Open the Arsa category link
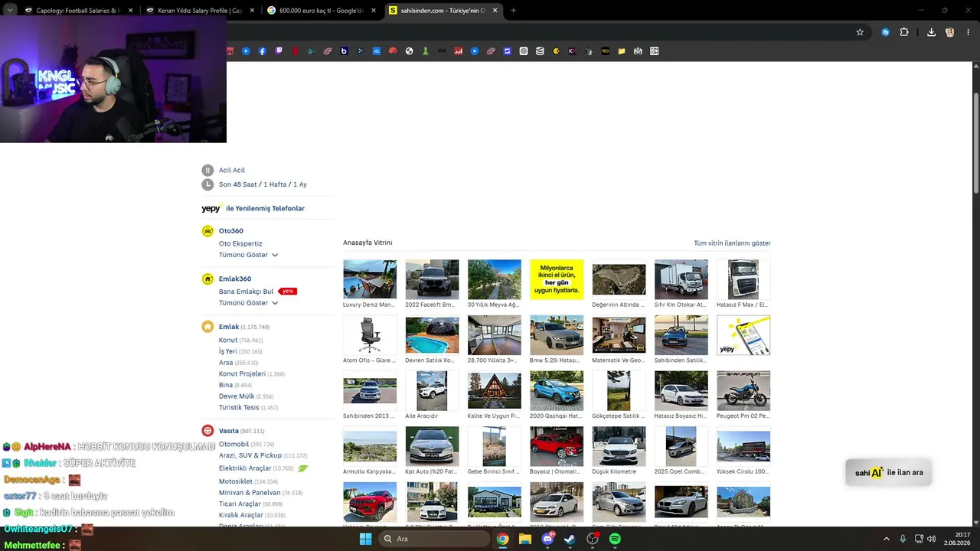 coord(226,363)
